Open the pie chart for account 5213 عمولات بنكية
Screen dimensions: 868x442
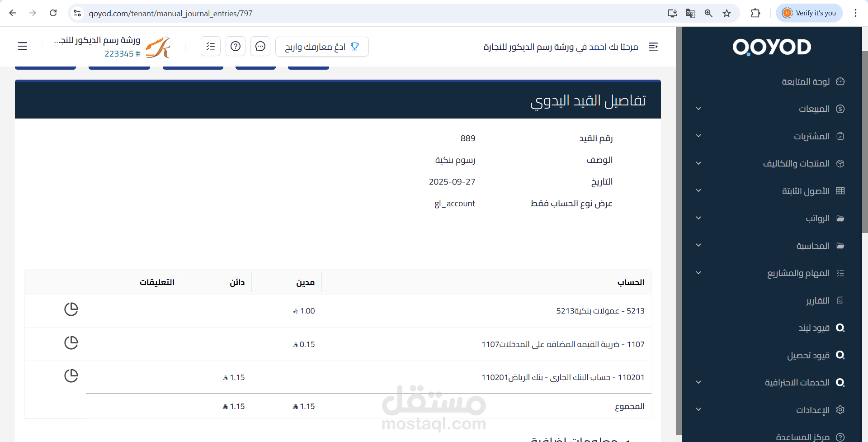pos(71,309)
